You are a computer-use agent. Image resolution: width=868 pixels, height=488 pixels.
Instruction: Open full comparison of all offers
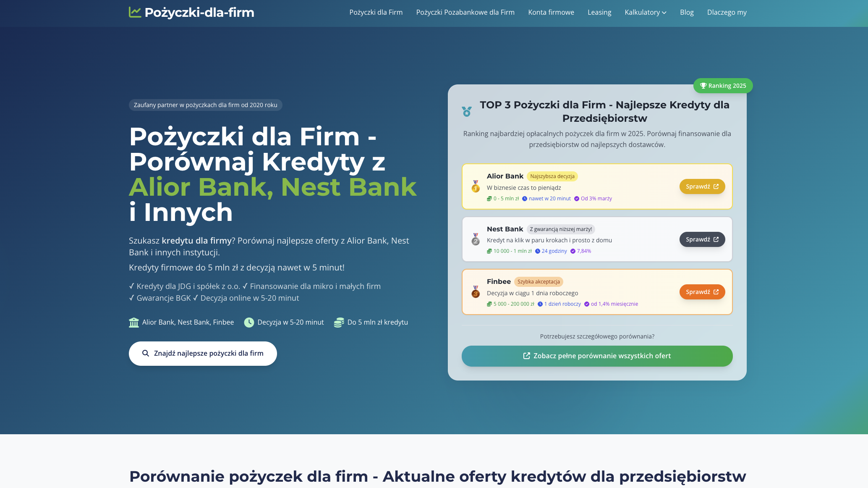[597, 356]
